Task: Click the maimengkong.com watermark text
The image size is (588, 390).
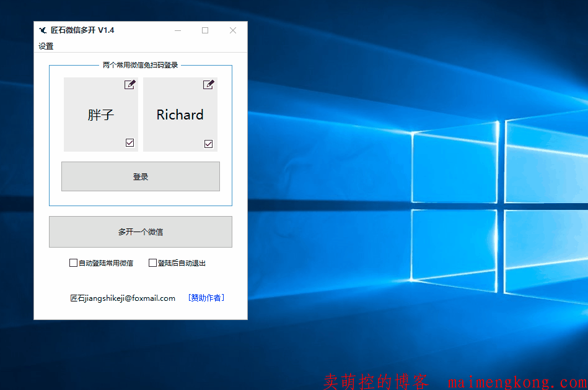Action: pos(517,382)
